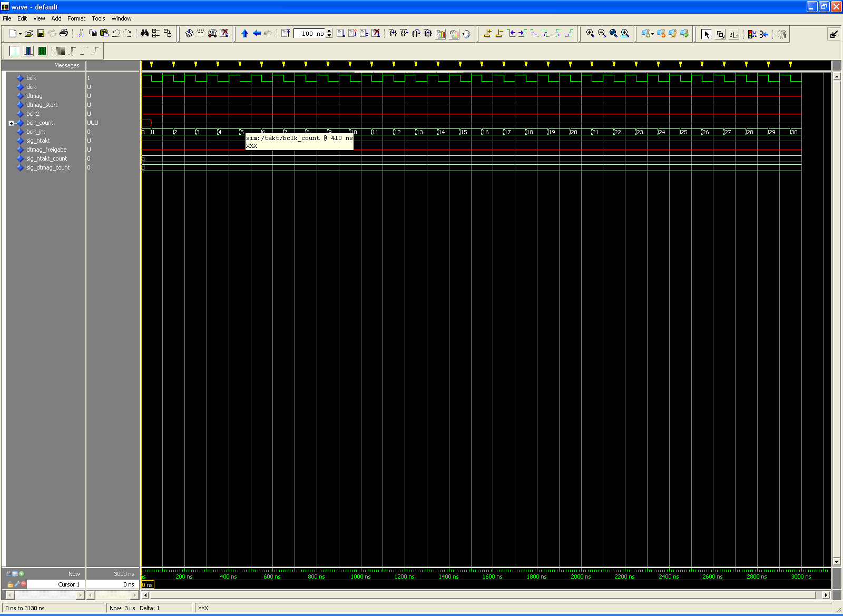The image size is (843, 616).
Task: Click the Run simulation icon
Action: point(341,33)
